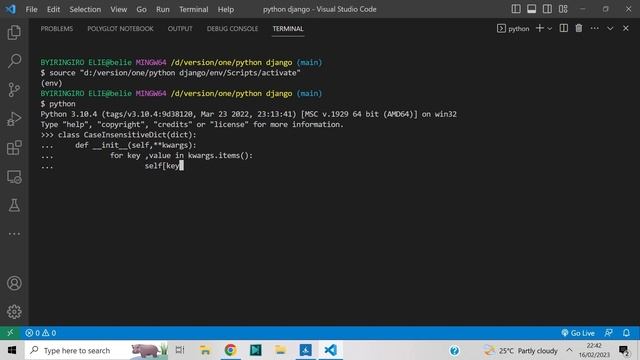Collapse the panel with chevron

(x=610, y=29)
